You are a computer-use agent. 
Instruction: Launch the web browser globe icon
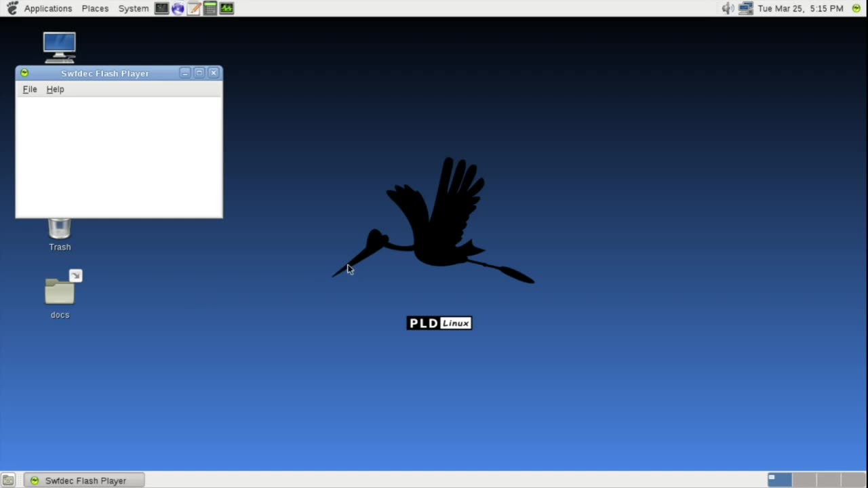click(x=178, y=8)
